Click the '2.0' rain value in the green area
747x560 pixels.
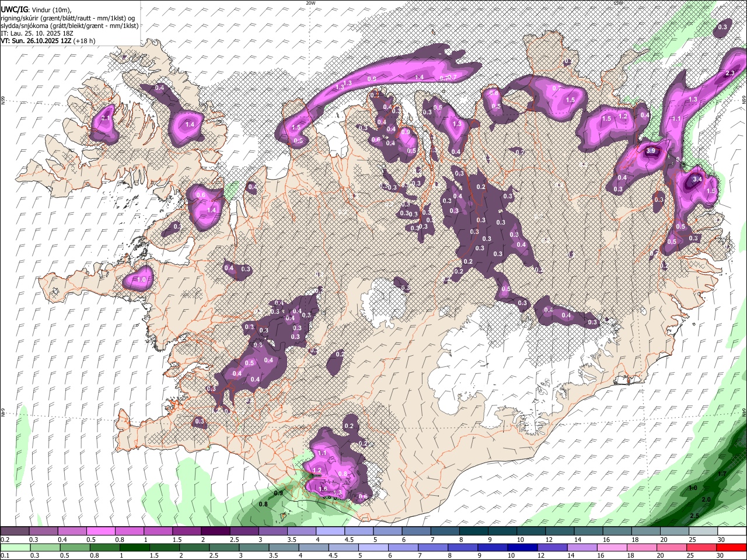coord(706,500)
